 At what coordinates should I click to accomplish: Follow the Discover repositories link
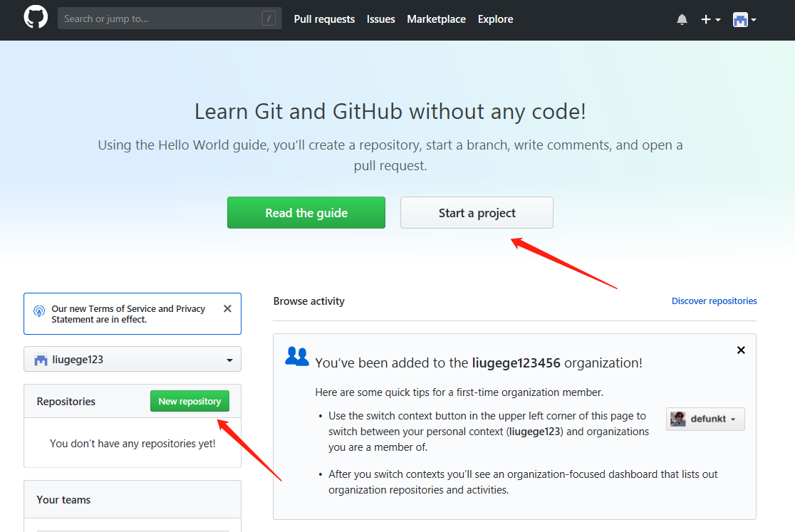(x=714, y=301)
